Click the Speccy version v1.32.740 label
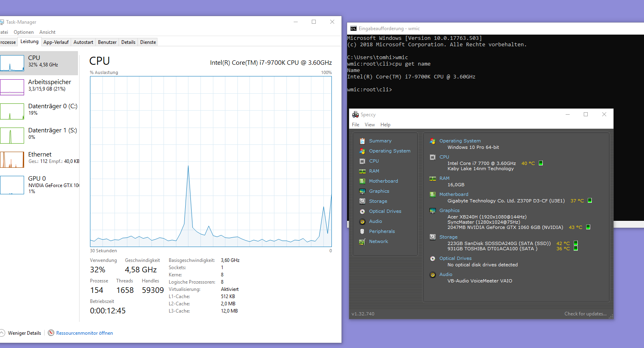The image size is (644, 348). pyautogui.click(x=363, y=314)
